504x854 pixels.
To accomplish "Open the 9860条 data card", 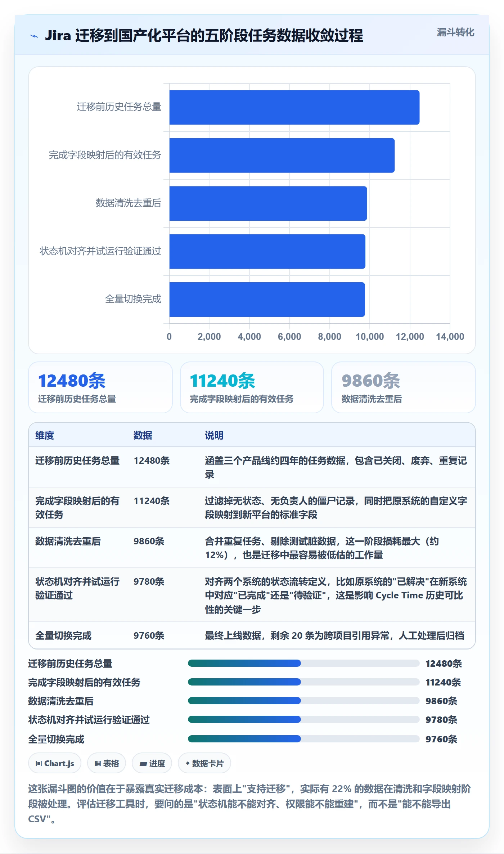I will tap(404, 387).
